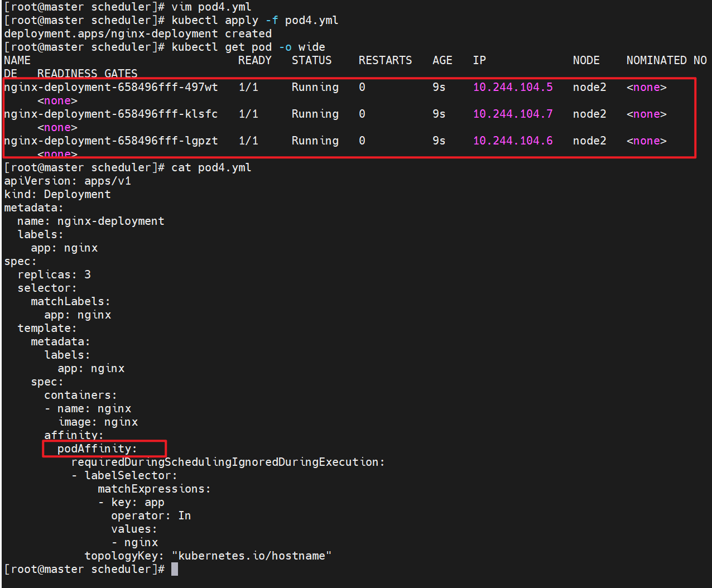
Task: Click the 'name: nginx-deployment' line
Action: (x=91, y=221)
